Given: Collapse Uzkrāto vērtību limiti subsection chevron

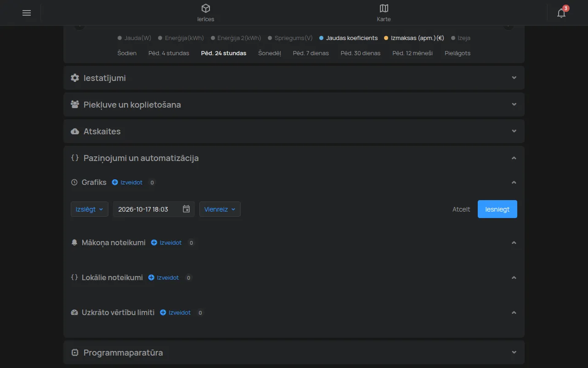Looking at the screenshot, I should (x=514, y=313).
